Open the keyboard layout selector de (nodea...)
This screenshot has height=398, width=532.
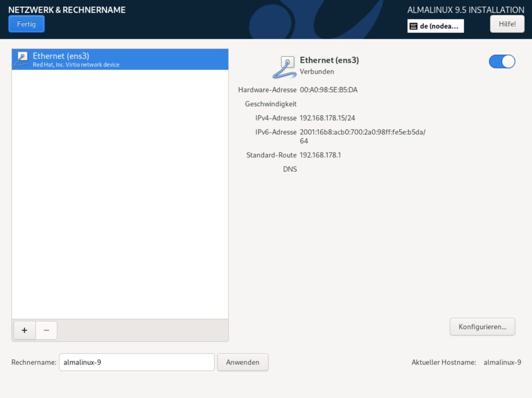pos(435,25)
